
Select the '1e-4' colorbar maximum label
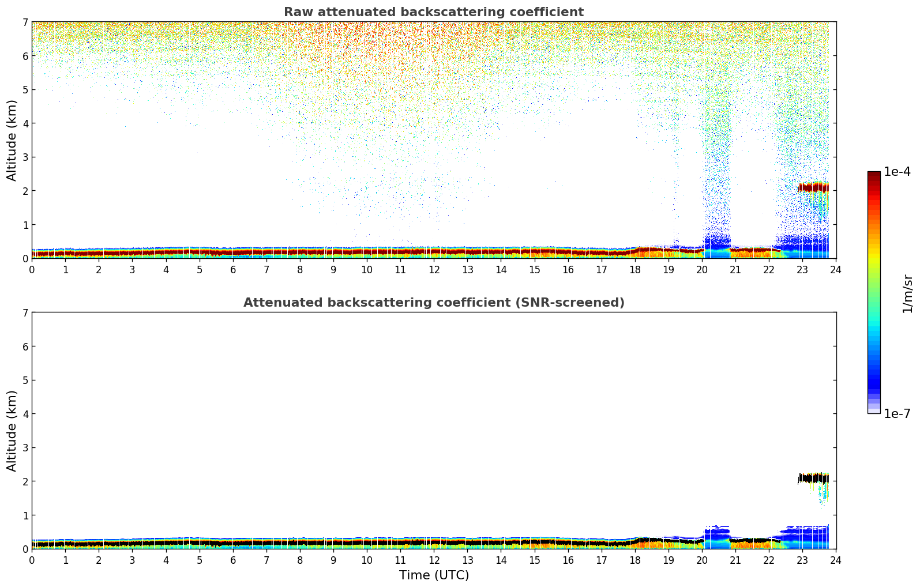click(898, 172)
